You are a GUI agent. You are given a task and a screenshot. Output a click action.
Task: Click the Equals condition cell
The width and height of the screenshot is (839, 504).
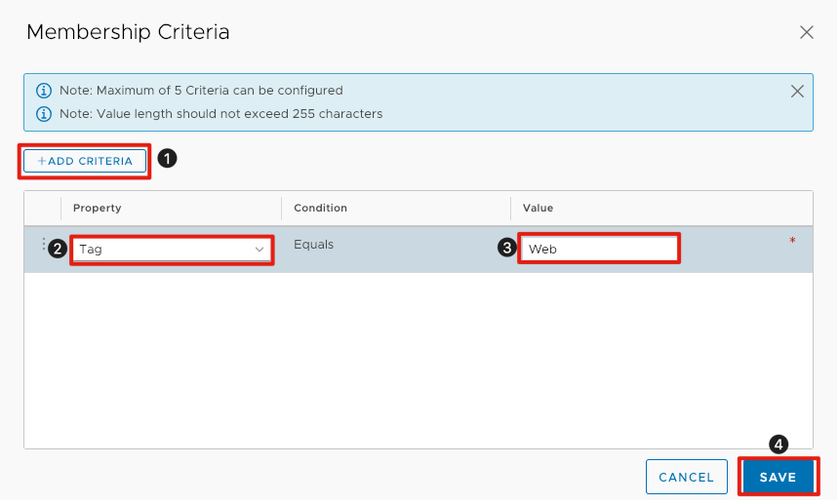click(x=314, y=245)
